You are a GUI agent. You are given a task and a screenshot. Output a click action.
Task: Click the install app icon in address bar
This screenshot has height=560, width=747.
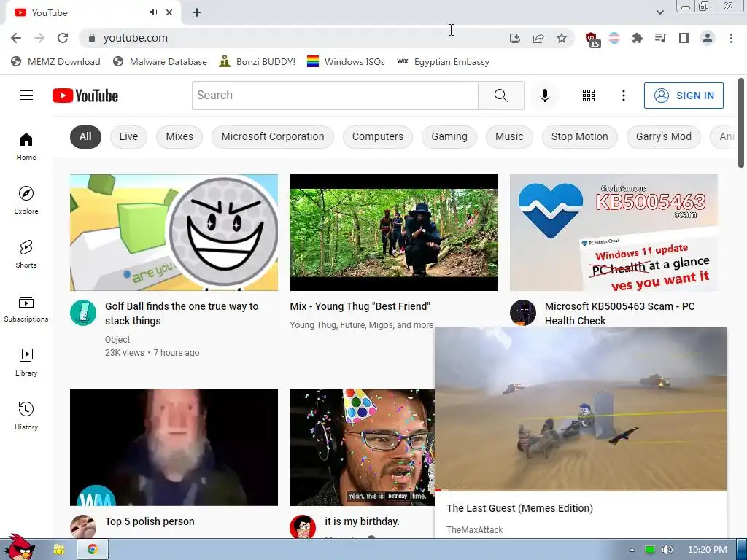(514, 38)
